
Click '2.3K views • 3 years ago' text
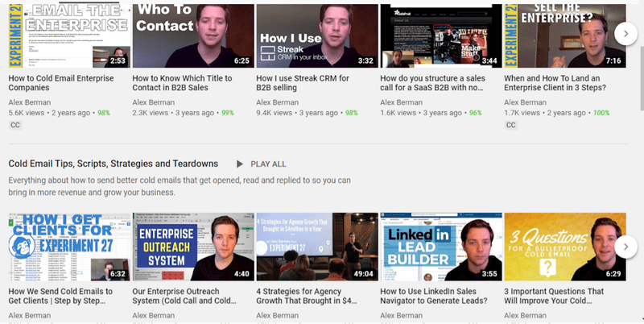173,113
